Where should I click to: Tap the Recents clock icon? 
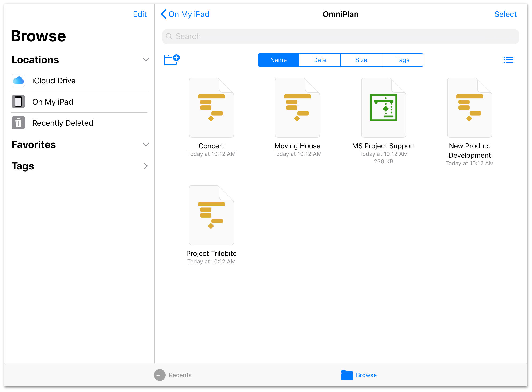point(160,375)
